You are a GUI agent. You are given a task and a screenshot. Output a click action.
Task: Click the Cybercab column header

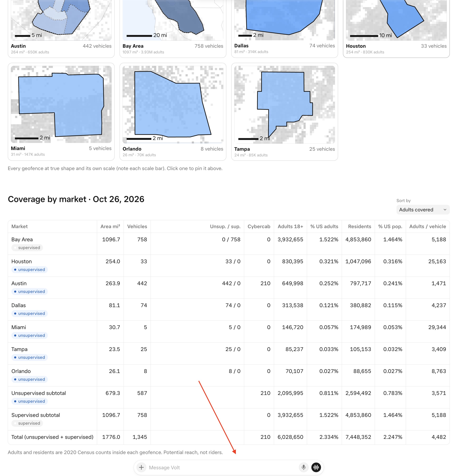259,226
